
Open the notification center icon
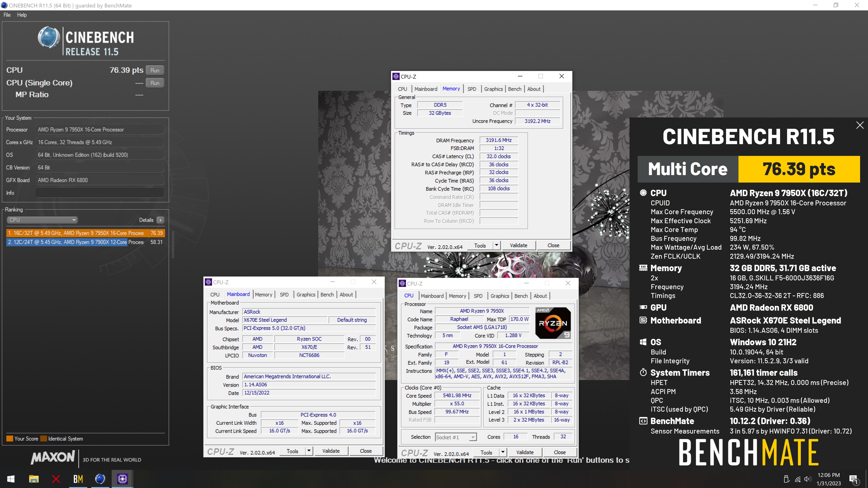pos(854,479)
